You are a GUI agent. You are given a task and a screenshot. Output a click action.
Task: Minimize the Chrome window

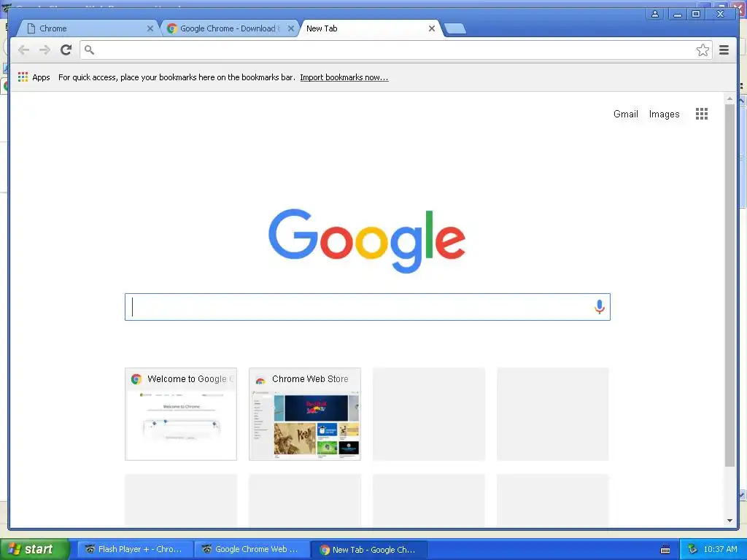(677, 15)
